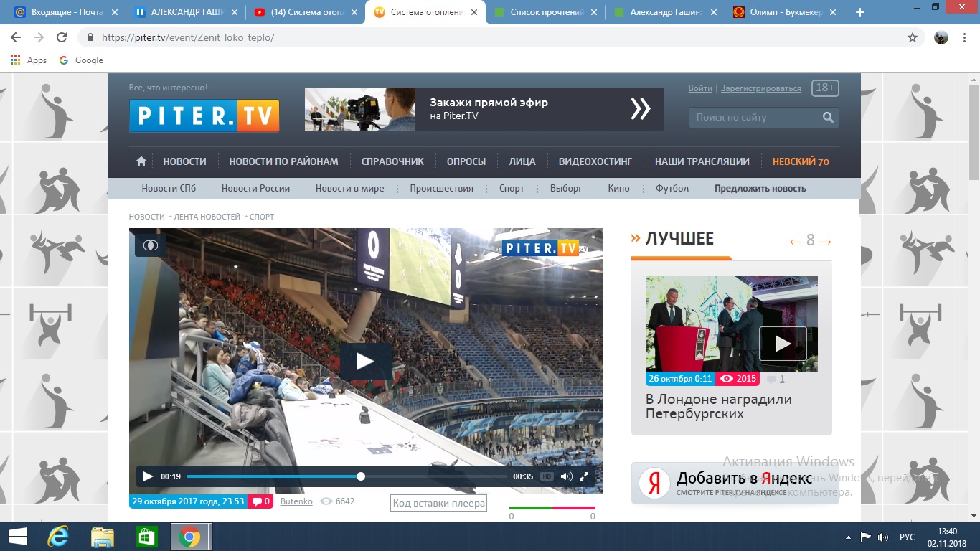Enter fullscreen mode in the video player
Viewport: 980px width, 551px height.
point(584,476)
